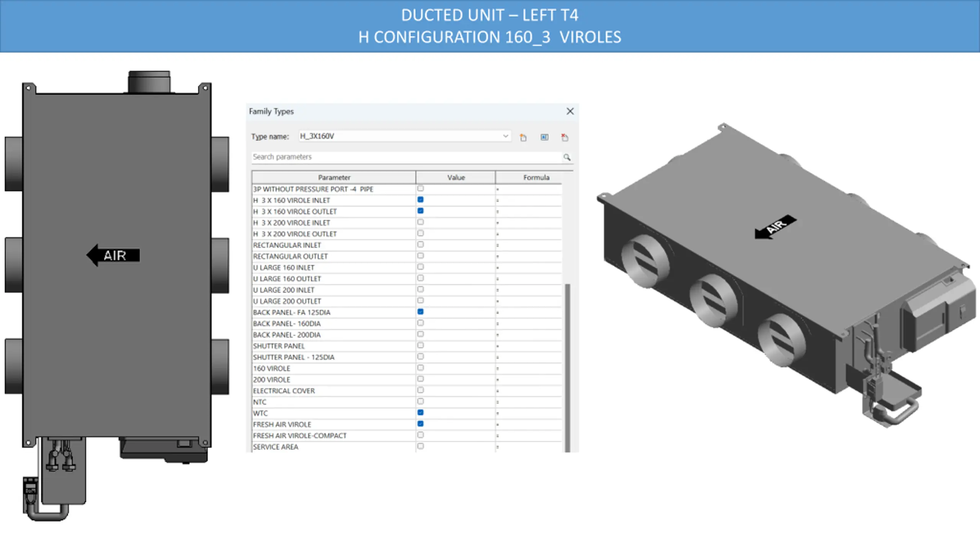This screenshot has height=551, width=980.
Task: Click the parameter list vertical scrollbar
Action: pos(568,367)
